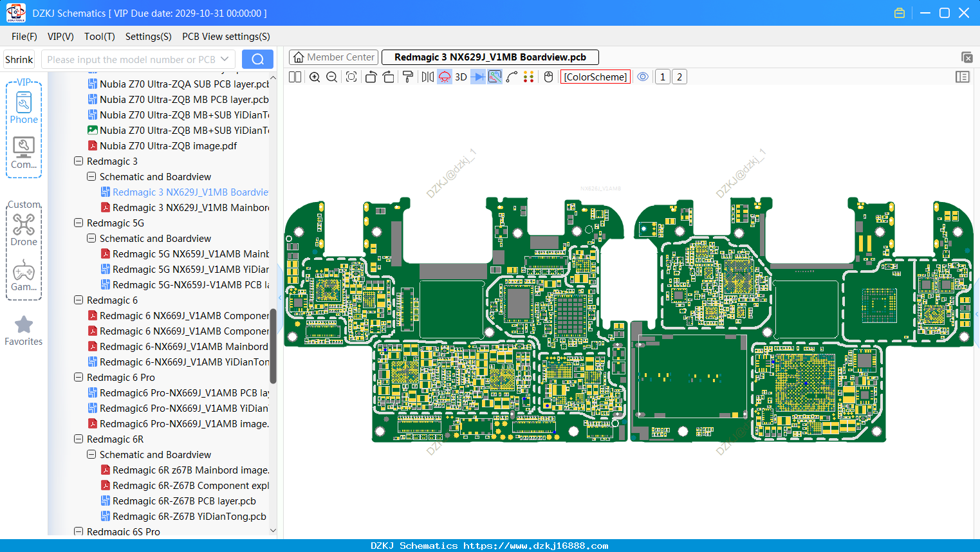
Task: Collapse the Redmagic 6R tree node
Action: click(79, 439)
